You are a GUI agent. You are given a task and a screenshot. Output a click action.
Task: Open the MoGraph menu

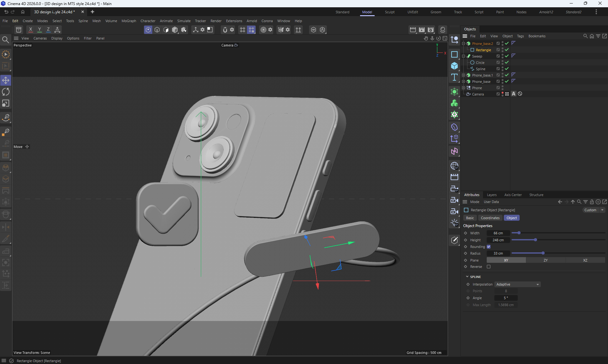tap(129, 21)
